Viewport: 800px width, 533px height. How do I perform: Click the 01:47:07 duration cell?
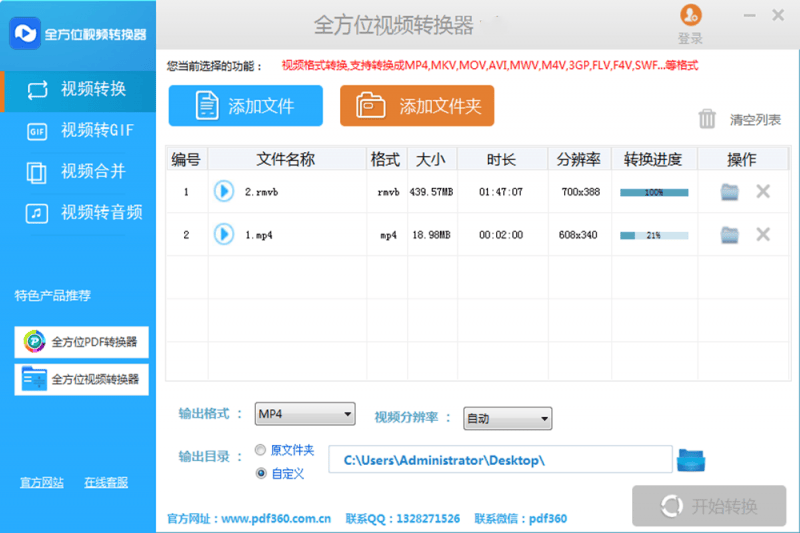(x=501, y=192)
